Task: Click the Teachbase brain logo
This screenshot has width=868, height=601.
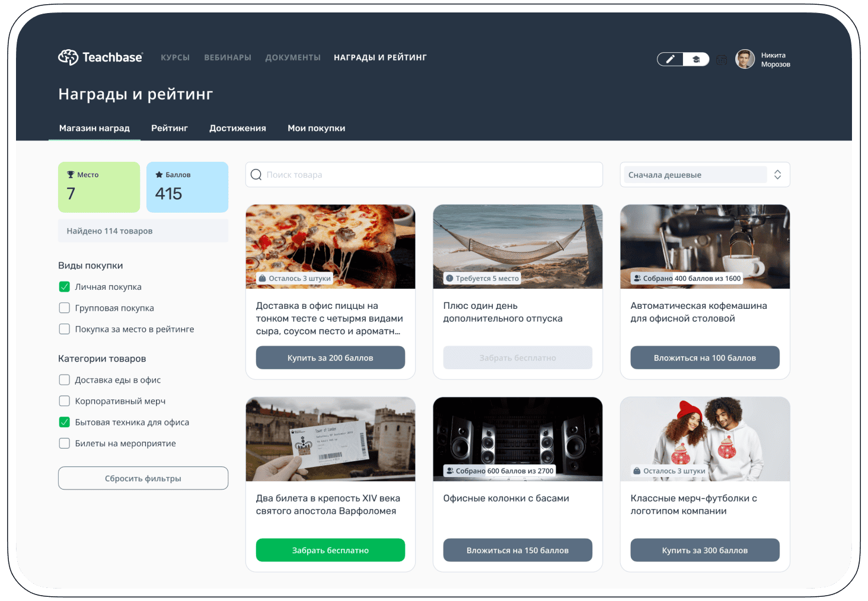Action: tap(68, 57)
